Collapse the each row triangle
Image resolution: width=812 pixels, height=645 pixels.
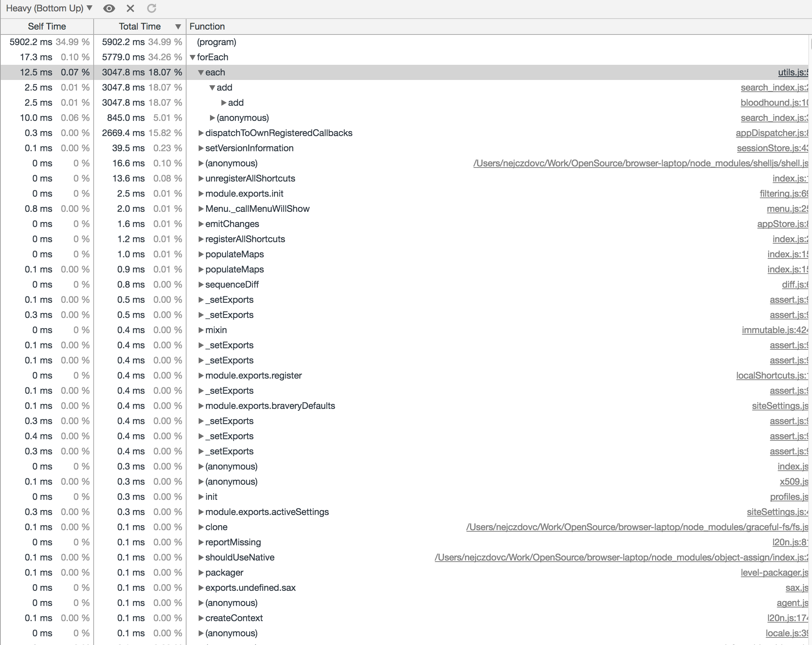201,72
